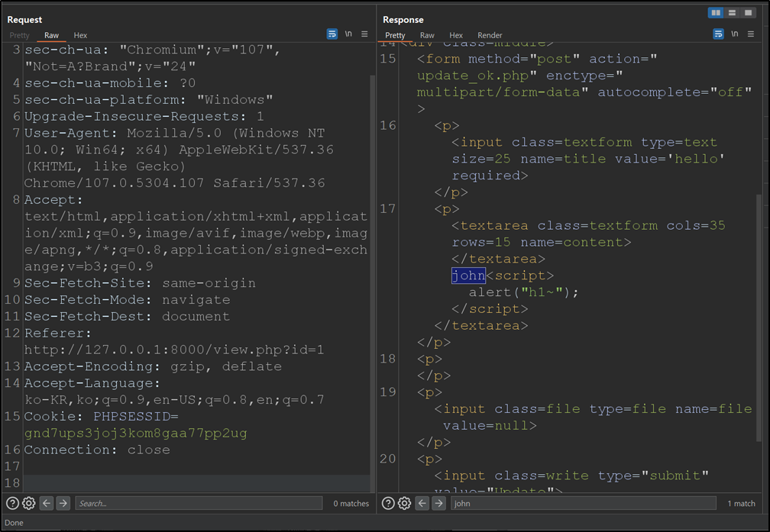Screen dimensions: 770x532
Task: Toggle word wrap in Response panel
Action: point(718,34)
